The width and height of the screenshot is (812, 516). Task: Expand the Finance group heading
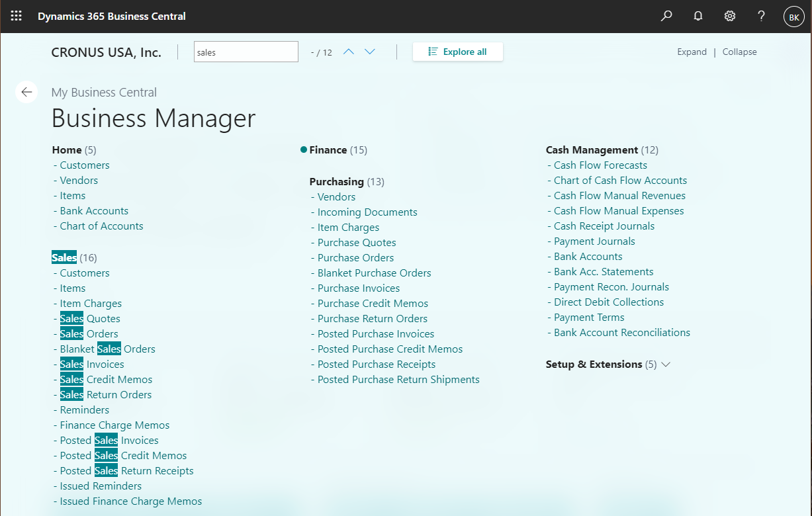pos(328,150)
